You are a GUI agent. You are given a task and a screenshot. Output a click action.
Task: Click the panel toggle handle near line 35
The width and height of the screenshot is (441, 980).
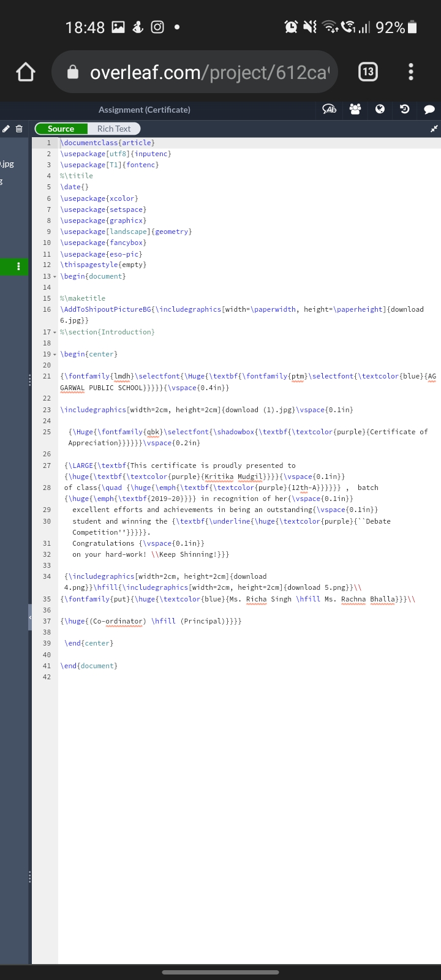[x=29, y=617]
